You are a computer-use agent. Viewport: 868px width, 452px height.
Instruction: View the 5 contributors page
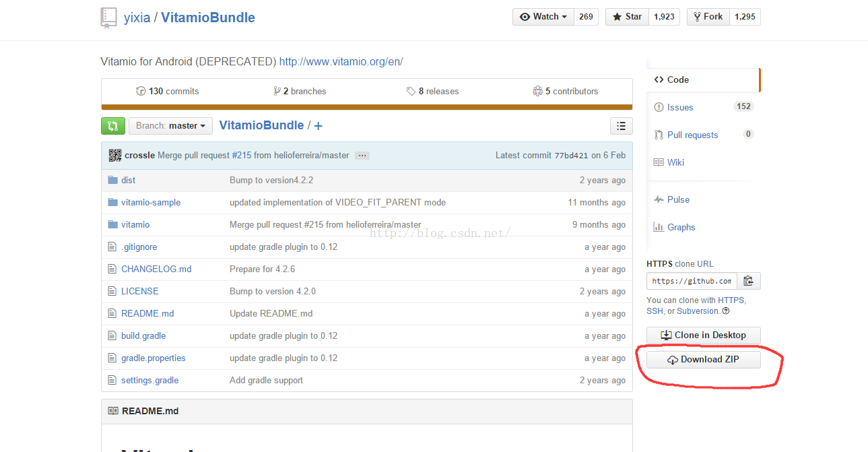[566, 91]
